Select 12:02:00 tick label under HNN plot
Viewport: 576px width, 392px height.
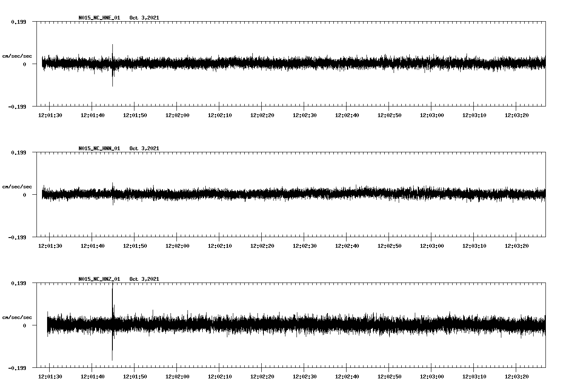[x=177, y=246]
